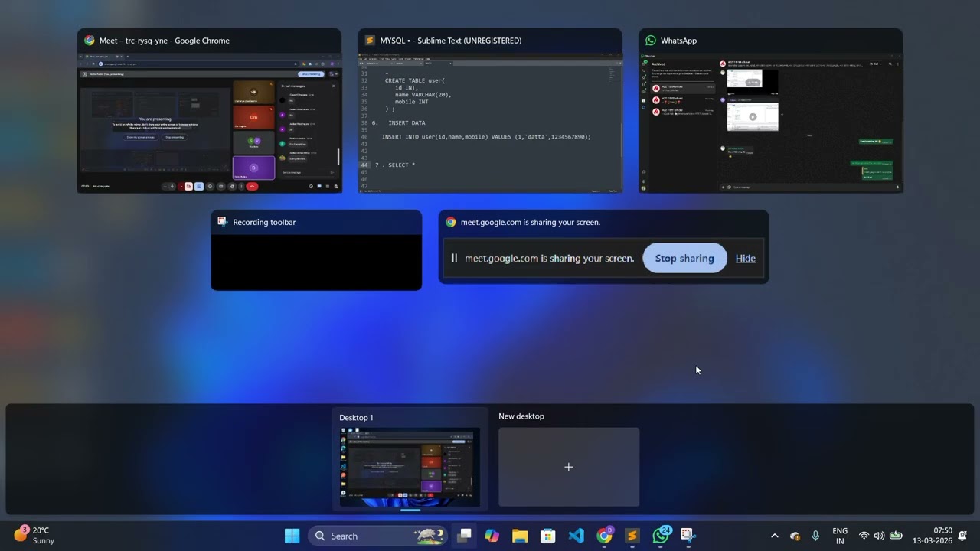The width and height of the screenshot is (980, 551).
Task: Open Visual Studio Code from the taskbar
Action: click(x=577, y=536)
